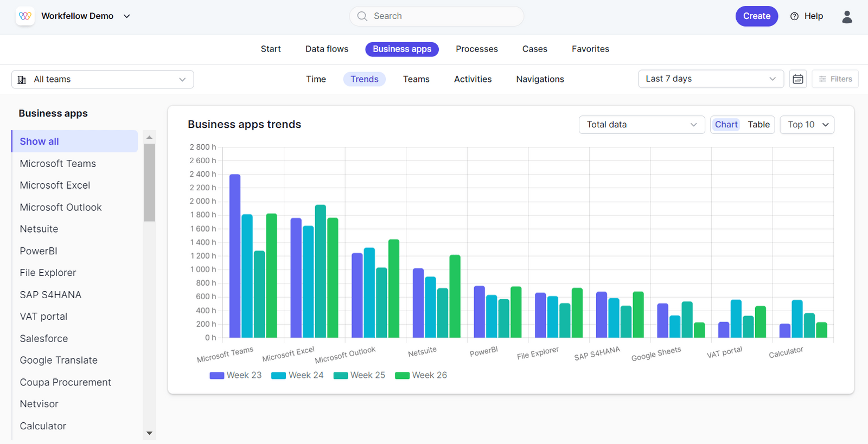Screen dimensions: 868x444
Task: Open the user profile icon
Action: 847,17
